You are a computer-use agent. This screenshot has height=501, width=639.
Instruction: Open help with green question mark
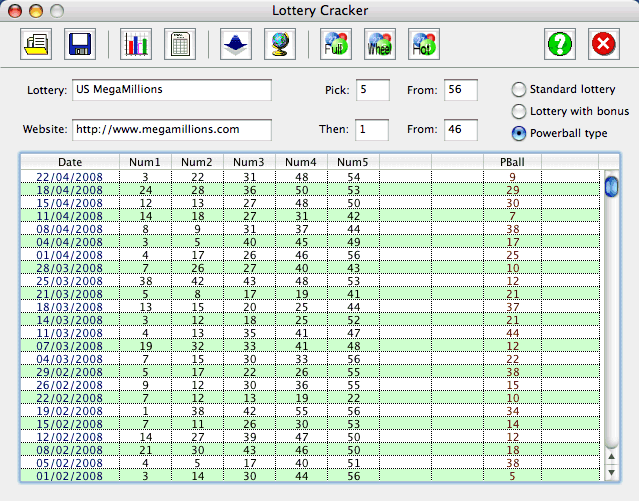pyautogui.click(x=560, y=44)
